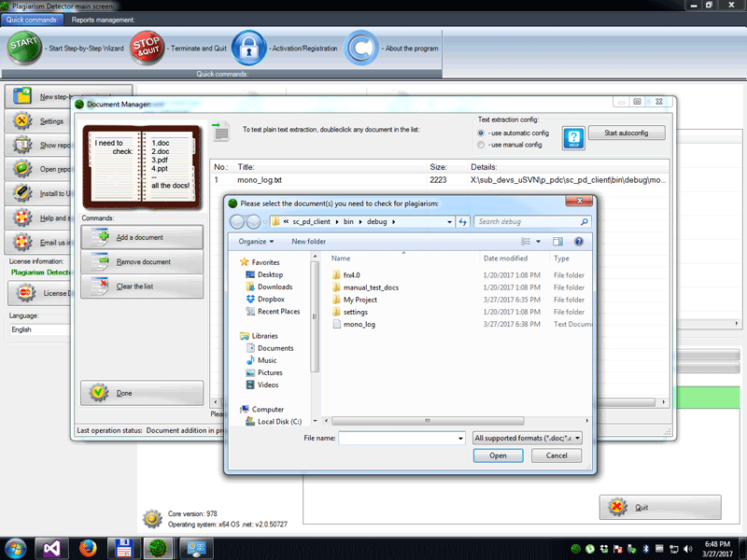
Task: Click the blue help icon in file dialog
Action: [578, 242]
